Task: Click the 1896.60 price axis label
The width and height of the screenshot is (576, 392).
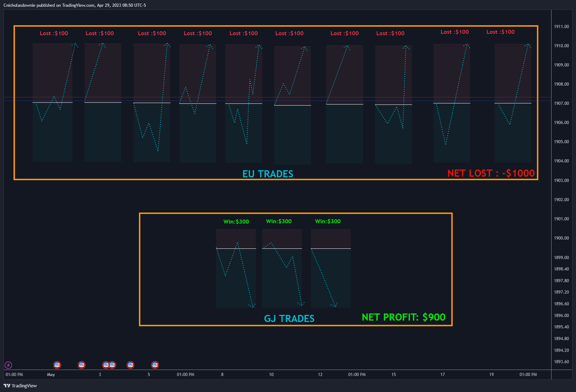Action: coord(561,304)
